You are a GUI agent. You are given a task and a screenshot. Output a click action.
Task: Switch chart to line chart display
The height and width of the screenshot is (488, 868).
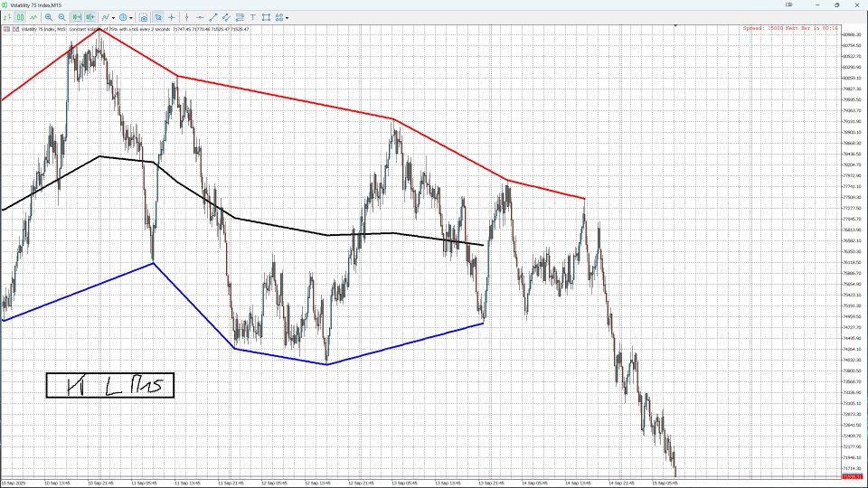tap(33, 18)
